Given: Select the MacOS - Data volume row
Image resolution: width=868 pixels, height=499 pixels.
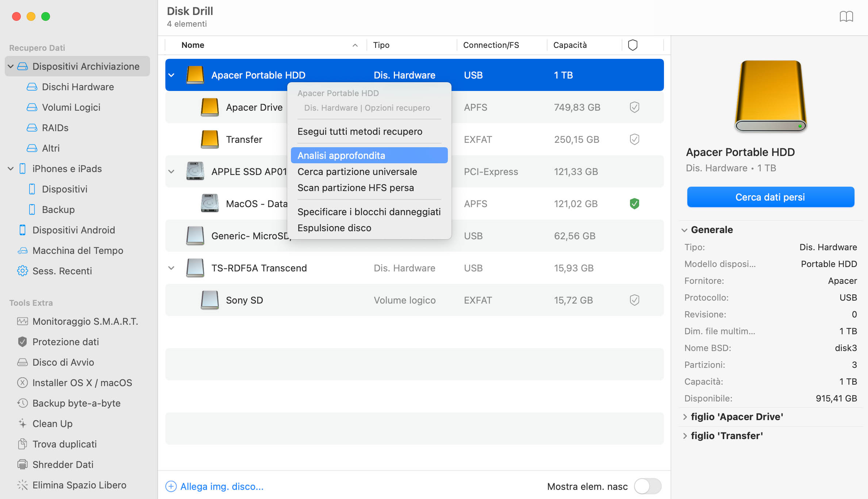Looking at the screenshot, I should (x=414, y=203).
